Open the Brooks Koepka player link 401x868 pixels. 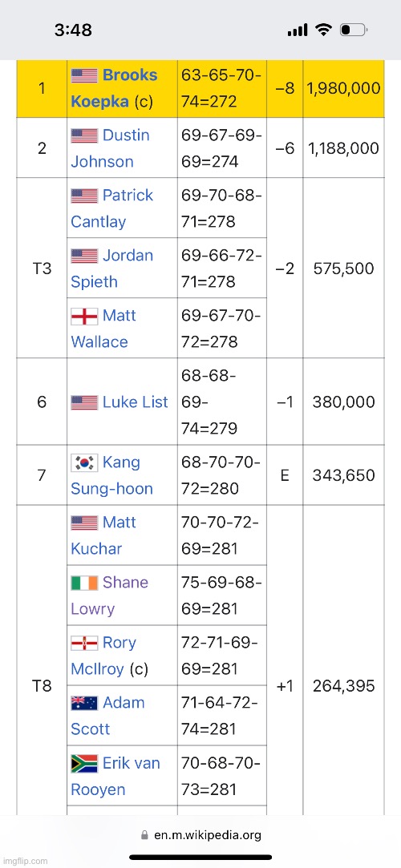click(x=114, y=89)
